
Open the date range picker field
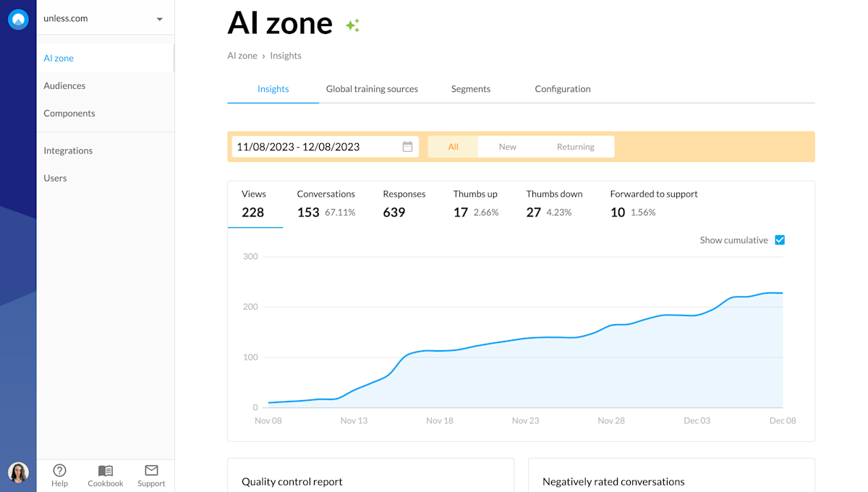pos(318,146)
